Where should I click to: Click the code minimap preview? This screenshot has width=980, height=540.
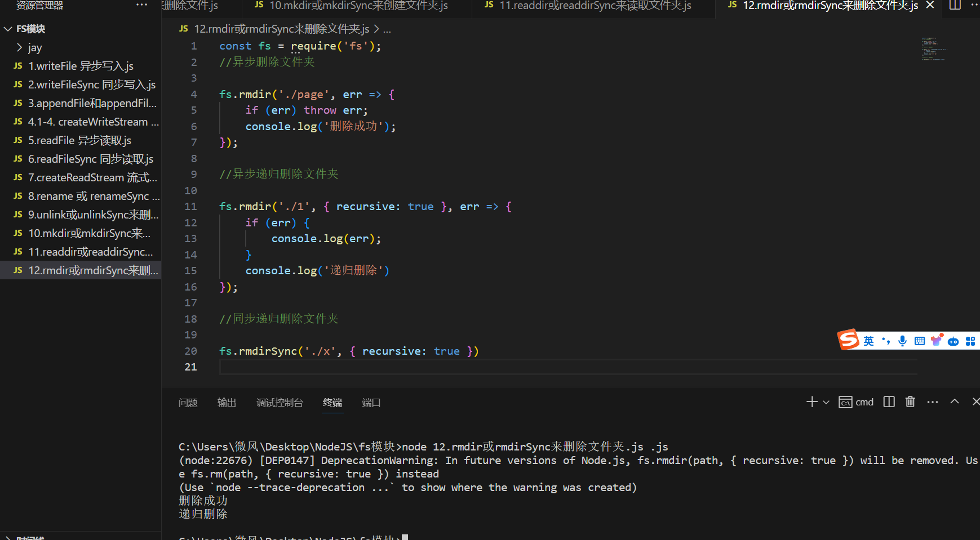pos(934,49)
